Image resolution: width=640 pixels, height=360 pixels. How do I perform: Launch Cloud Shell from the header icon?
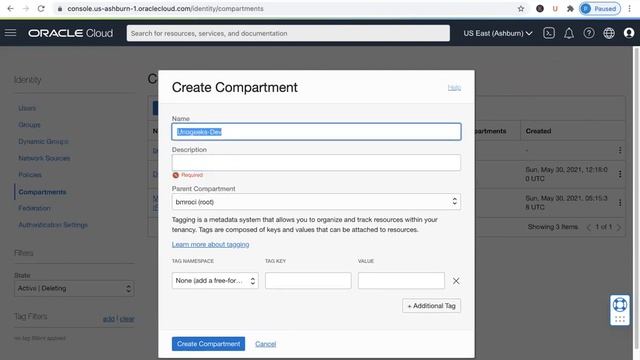point(549,33)
